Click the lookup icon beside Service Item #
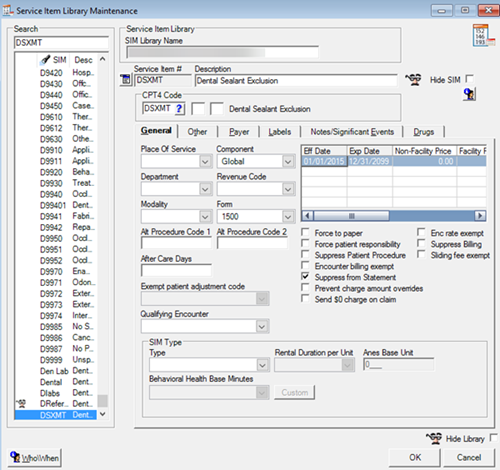The width and height of the screenshot is (500, 470). [x=126, y=80]
